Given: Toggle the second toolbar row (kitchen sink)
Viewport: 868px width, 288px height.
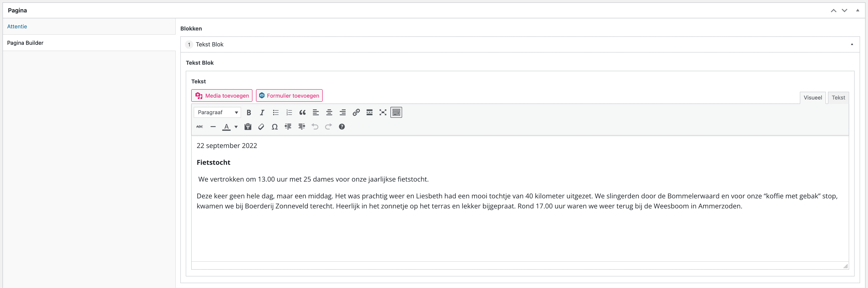Looking at the screenshot, I should [396, 113].
